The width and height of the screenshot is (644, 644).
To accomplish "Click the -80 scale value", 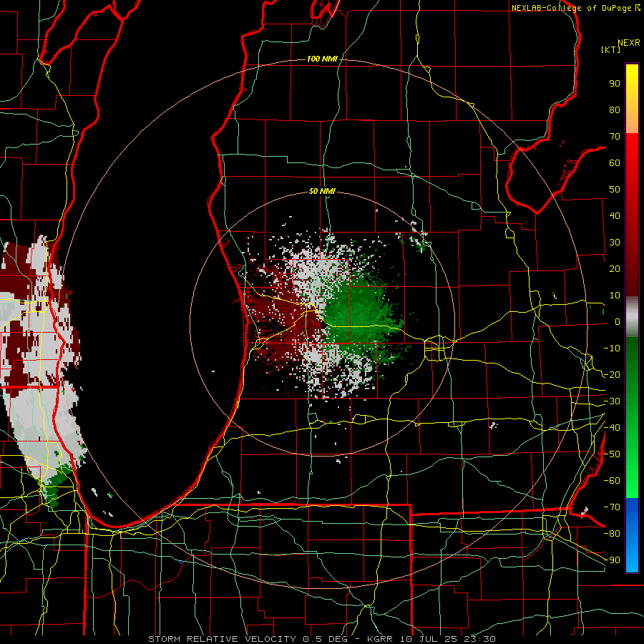I will point(612,534).
